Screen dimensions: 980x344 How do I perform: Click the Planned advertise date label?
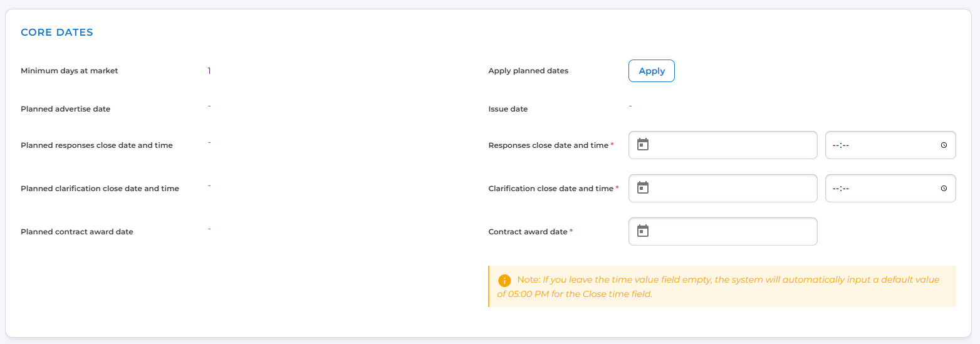[65, 109]
